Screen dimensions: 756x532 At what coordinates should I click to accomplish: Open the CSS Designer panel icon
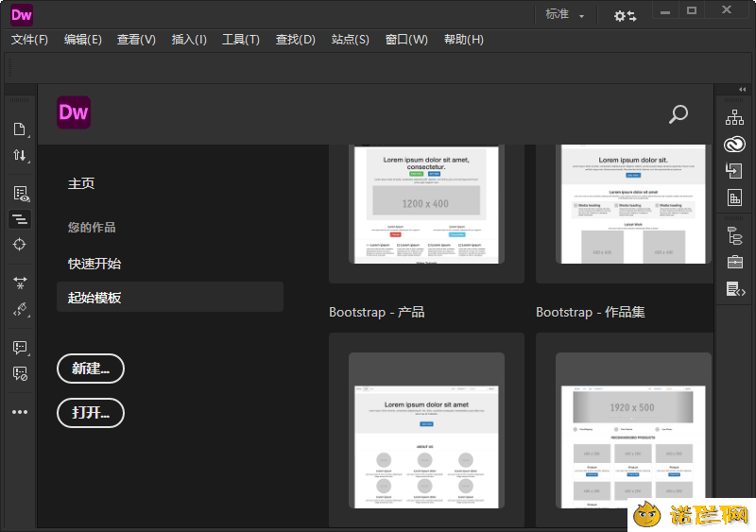pos(734,197)
